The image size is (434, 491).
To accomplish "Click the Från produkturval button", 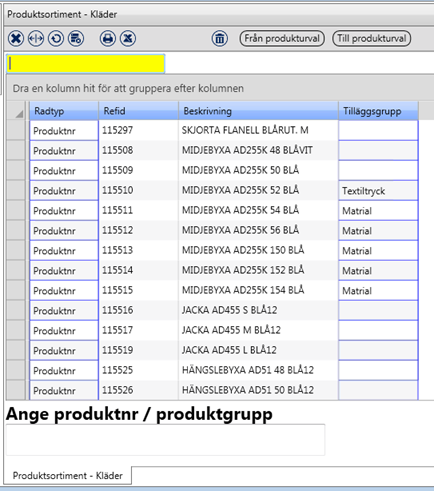I will pos(282,39).
